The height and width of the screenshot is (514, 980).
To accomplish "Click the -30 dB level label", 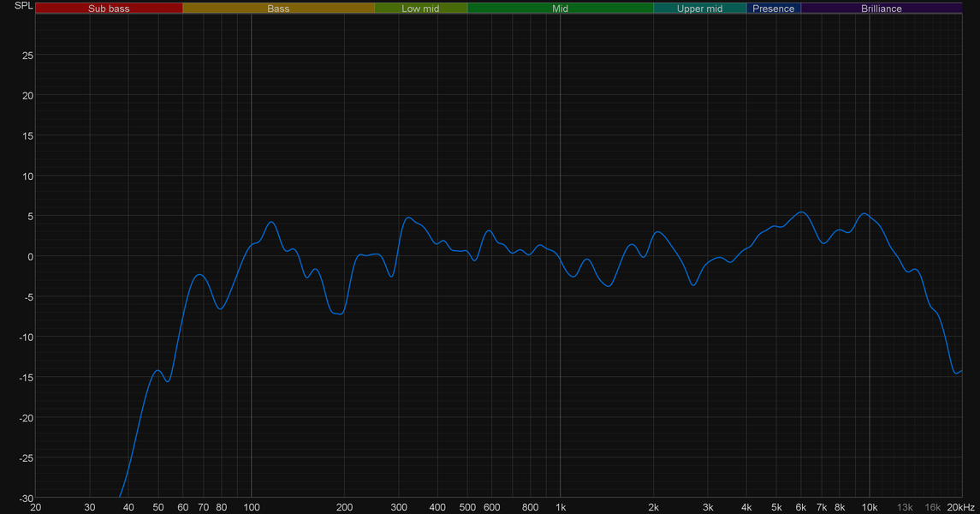I will point(26,499).
